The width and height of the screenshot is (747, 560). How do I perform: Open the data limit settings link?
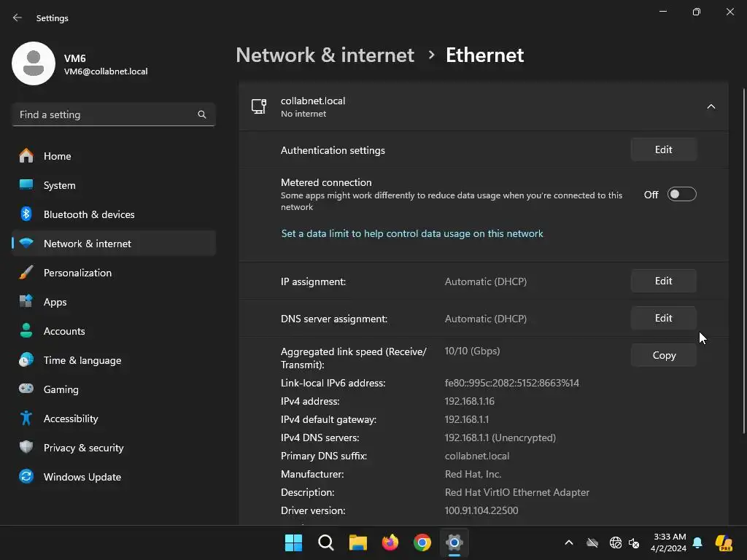pos(412,234)
